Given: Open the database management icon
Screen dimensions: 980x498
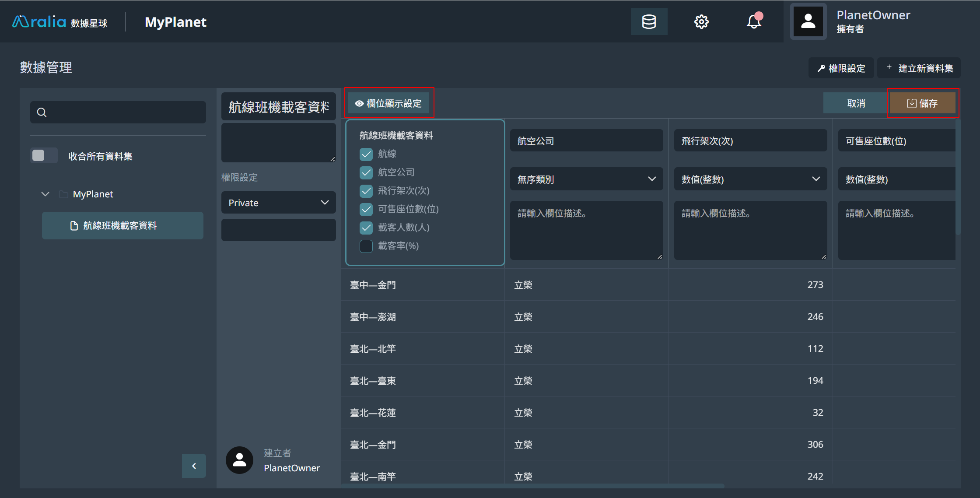Looking at the screenshot, I should tap(649, 21).
